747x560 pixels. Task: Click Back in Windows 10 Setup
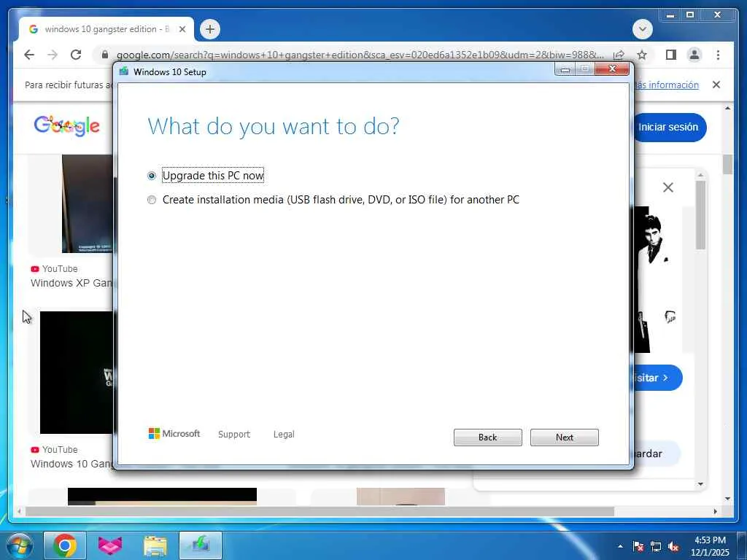tap(487, 437)
